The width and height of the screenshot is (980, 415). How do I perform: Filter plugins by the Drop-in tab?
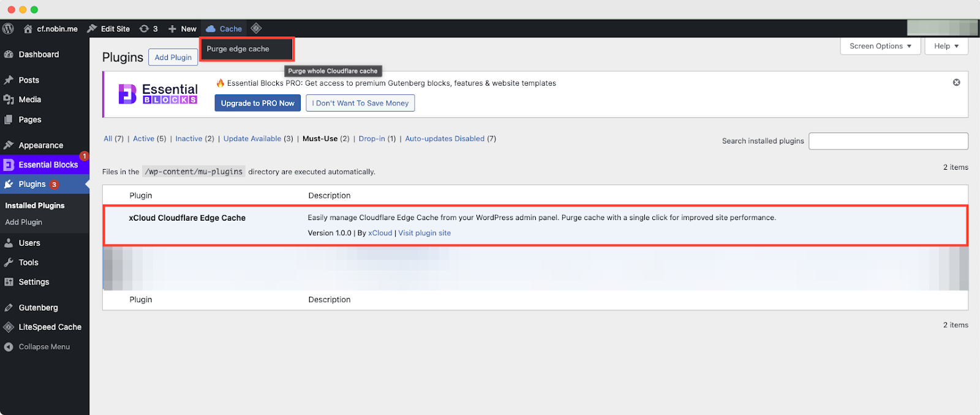[x=371, y=139]
